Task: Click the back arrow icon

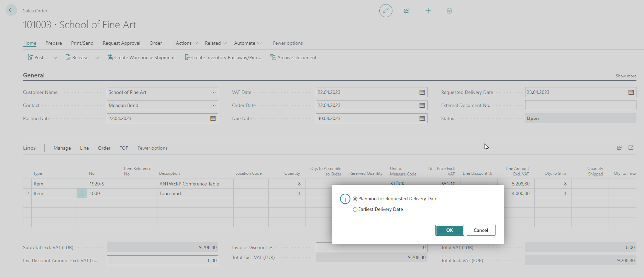Action: pos(11,10)
